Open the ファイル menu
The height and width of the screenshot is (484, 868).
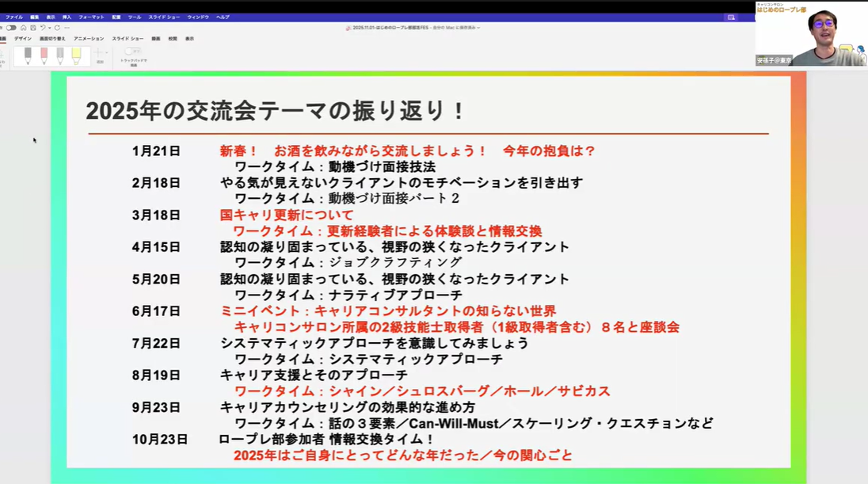point(14,17)
